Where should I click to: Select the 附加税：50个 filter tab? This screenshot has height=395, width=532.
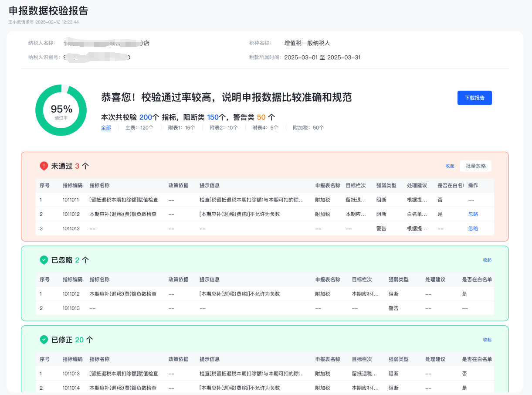pos(308,128)
